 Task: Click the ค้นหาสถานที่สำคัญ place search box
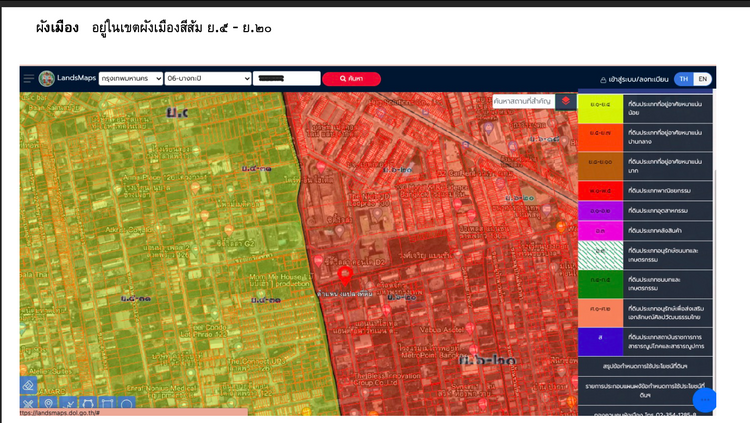click(x=523, y=101)
